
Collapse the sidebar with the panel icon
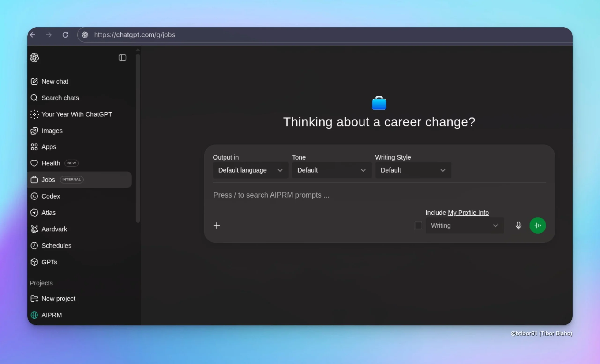(122, 58)
